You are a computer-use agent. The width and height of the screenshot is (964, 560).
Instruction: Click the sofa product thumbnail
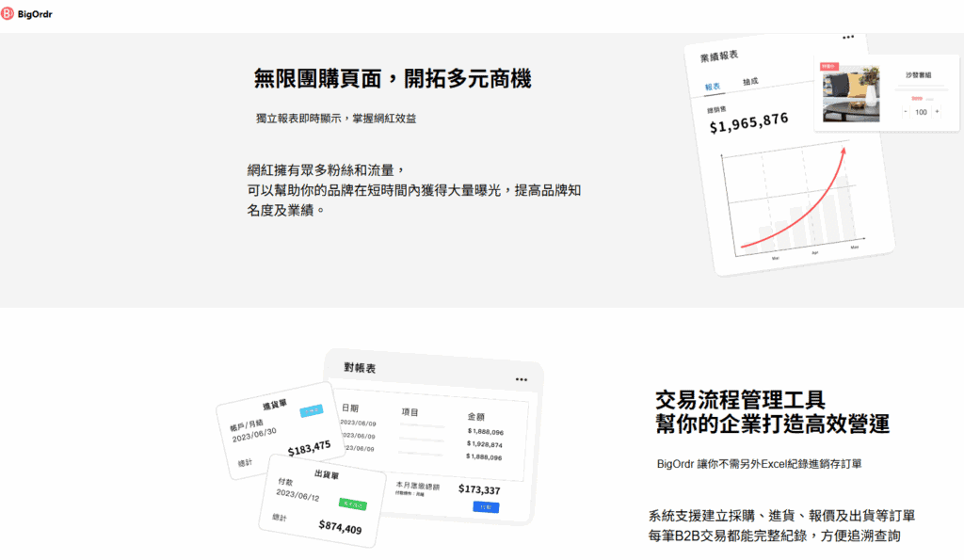coord(850,91)
